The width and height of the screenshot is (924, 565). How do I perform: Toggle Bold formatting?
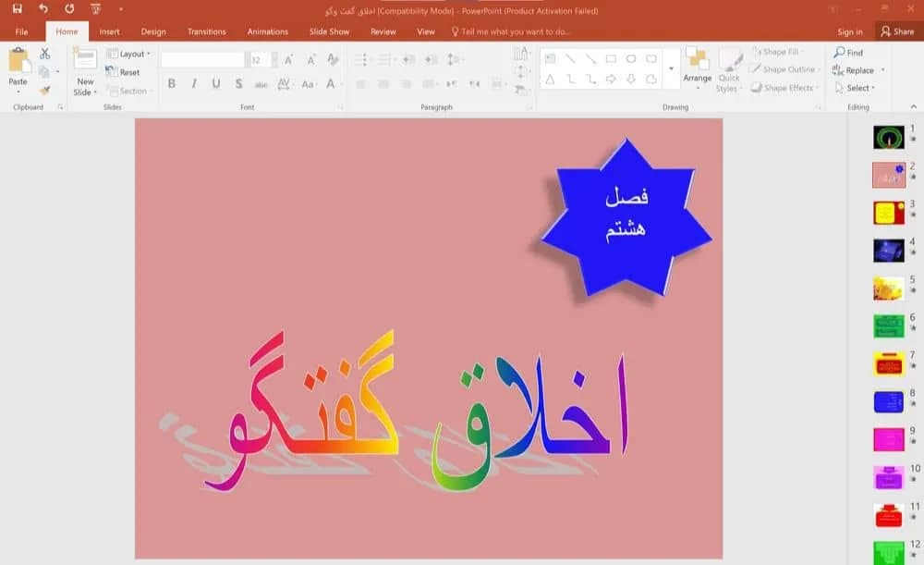[172, 84]
